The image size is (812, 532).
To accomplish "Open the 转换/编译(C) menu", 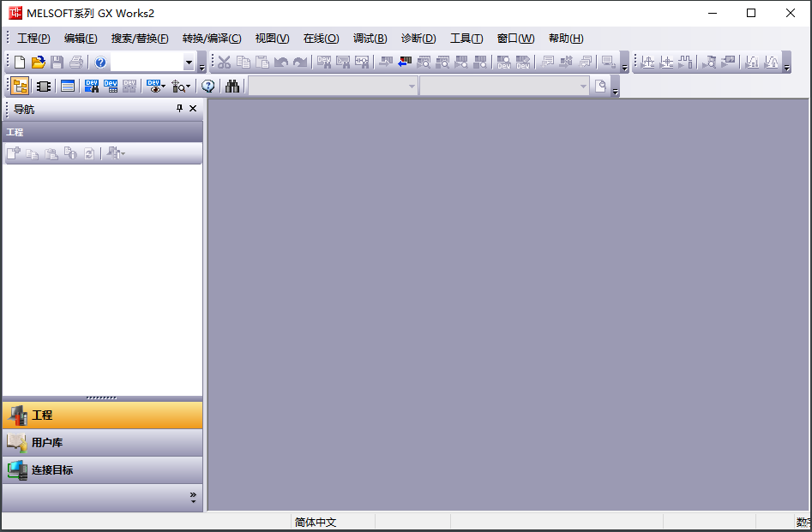I will pos(212,39).
